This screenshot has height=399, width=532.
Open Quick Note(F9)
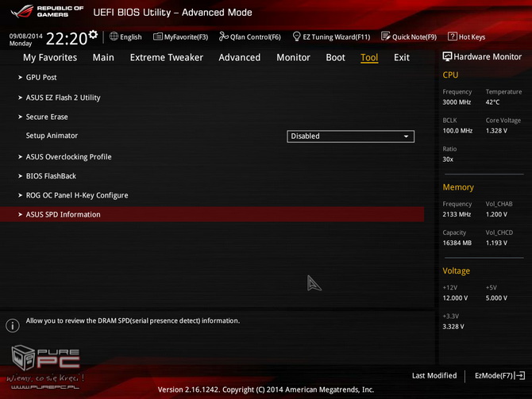[409, 36]
